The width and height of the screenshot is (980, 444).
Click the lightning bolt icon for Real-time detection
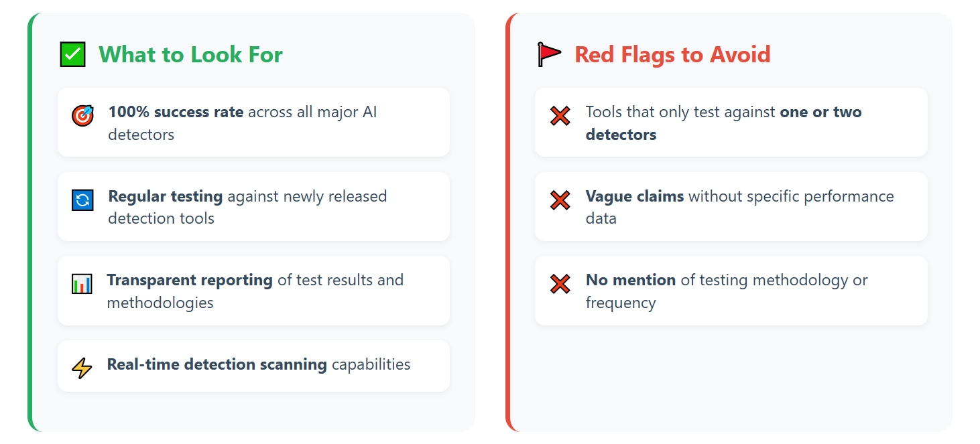82,368
